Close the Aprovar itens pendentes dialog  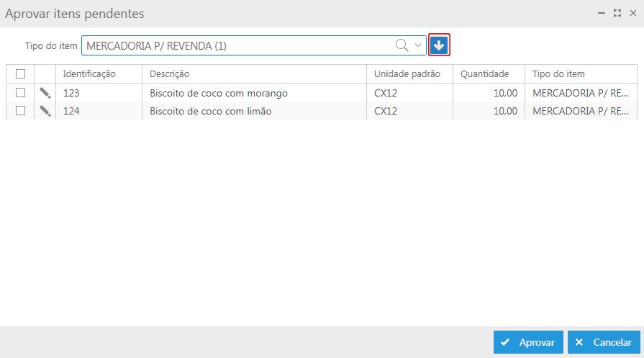point(632,13)
